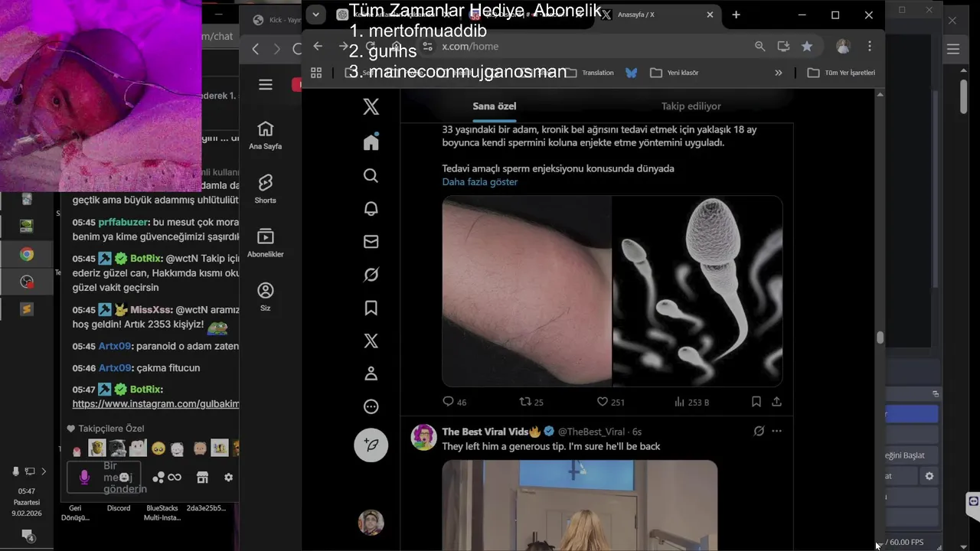Open Grok explain icon on Viral Vids post
The image size is (980, 551).
[x=759, y=431]
